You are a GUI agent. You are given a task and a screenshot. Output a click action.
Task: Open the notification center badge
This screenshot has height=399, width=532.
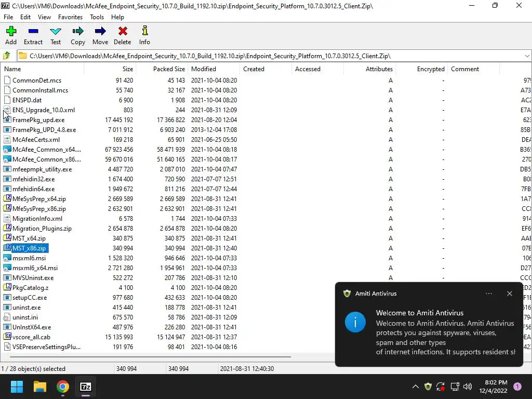click(x=517, y=387)
